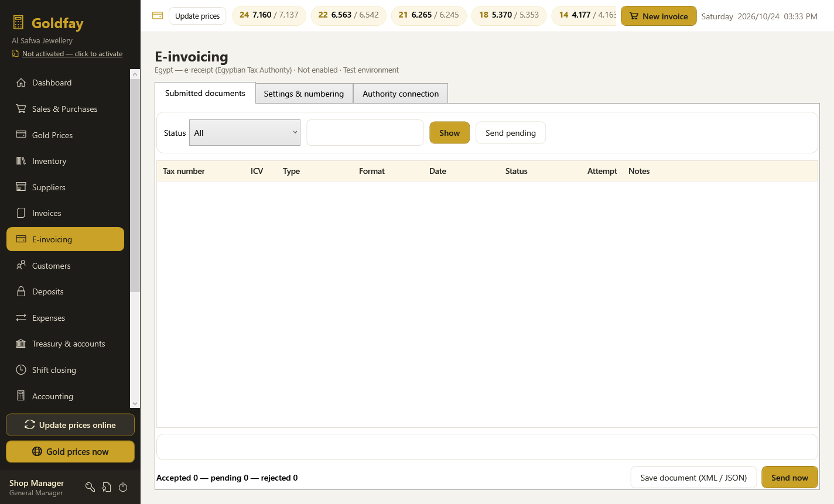The height and width of the screenshot is (504, 834).
Task: Open the Dashboard home icon
Action: 21,83
